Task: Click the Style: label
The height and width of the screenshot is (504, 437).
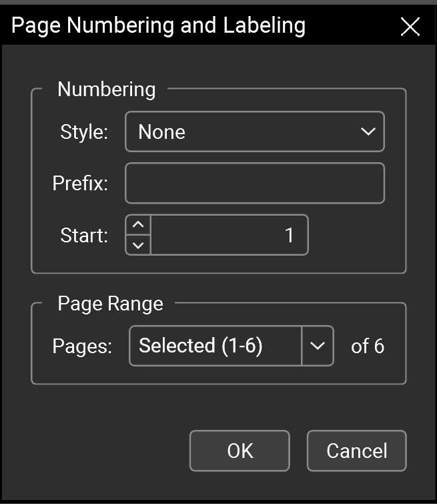Action: pyautogui.click(x=84, y=132)
